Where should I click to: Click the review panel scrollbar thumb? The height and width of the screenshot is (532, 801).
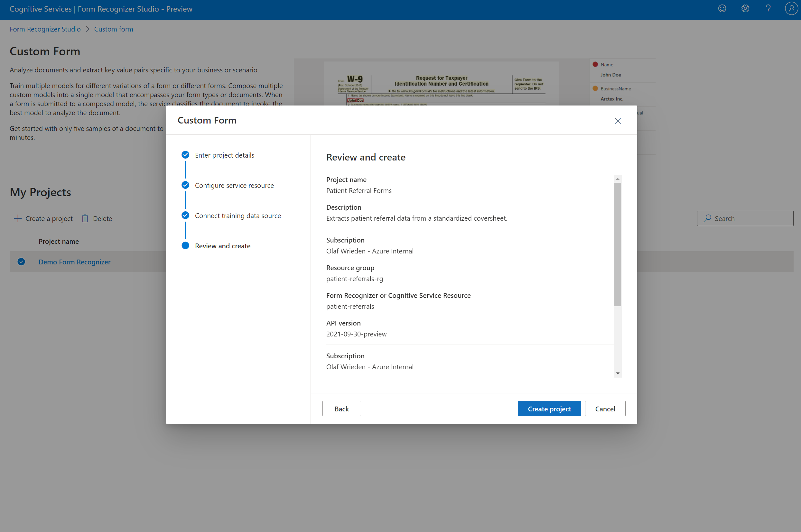tap(618, 244)
